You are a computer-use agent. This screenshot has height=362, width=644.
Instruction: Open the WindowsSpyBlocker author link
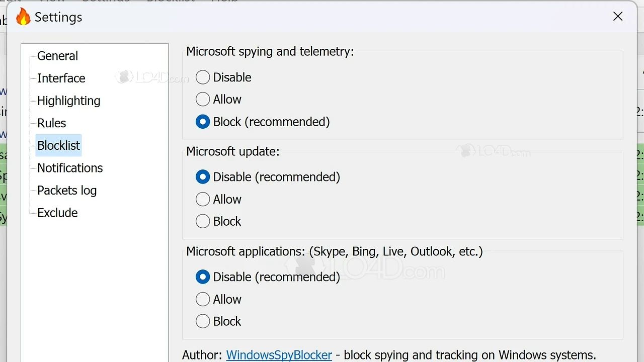(279, 355)
